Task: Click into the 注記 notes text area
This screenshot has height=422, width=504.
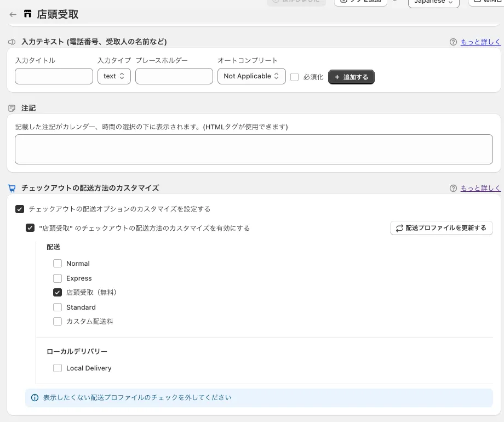Action: point(254,149)
